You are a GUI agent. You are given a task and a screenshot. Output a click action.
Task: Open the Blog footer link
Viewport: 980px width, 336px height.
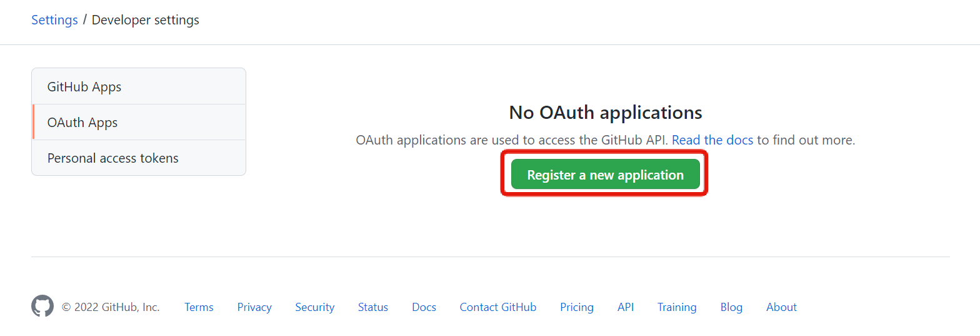point(731,307)
